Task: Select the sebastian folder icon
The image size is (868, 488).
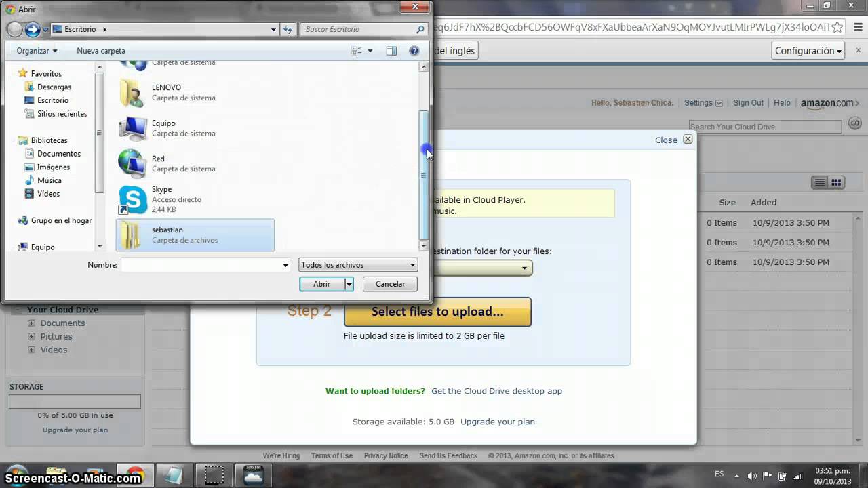Action: pos(131,235)
